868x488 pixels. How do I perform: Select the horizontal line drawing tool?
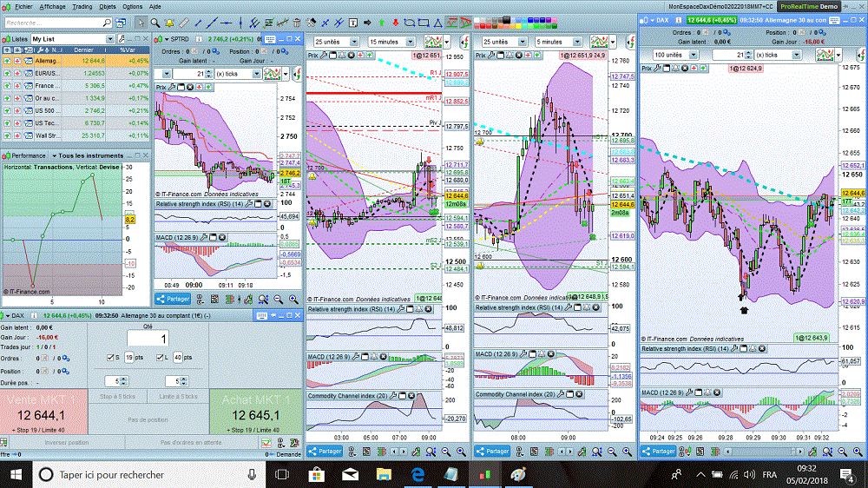tap(226, 23)
